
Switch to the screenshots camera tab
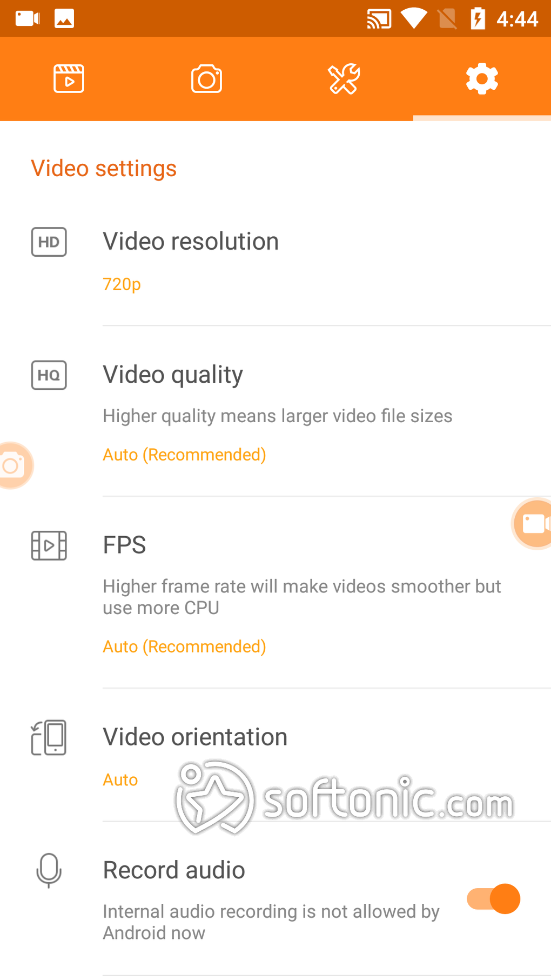coord(206,79)
